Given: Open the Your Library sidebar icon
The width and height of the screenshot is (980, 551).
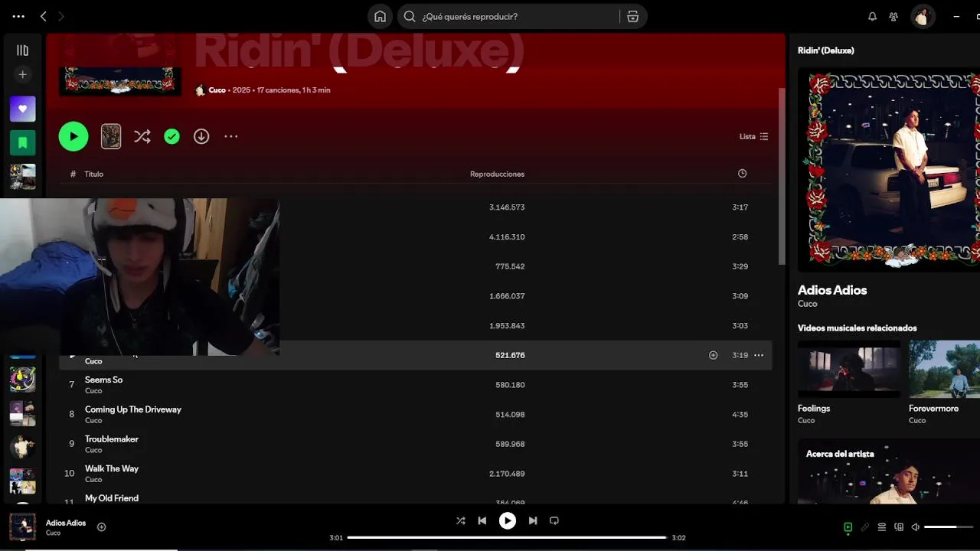Looking at the screenshot, I should pos(22,51).
